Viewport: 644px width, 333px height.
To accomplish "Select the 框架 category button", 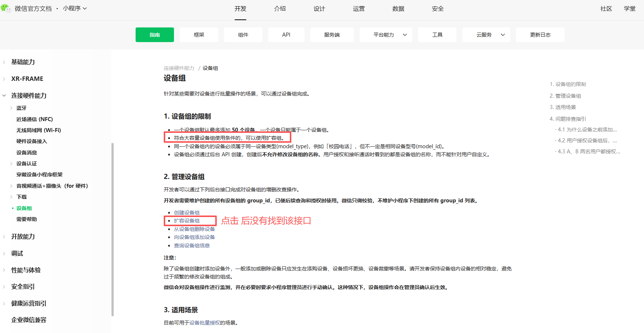I will click(x=199, y=35).
